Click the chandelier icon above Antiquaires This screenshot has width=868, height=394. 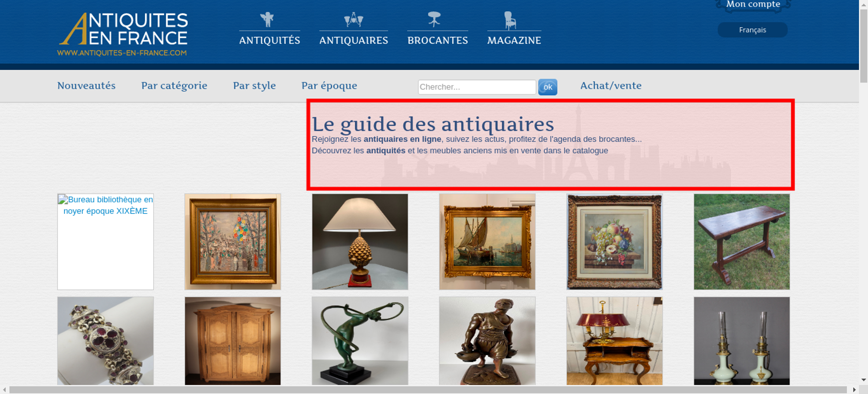pyautogui.click(x=353, y=20)
